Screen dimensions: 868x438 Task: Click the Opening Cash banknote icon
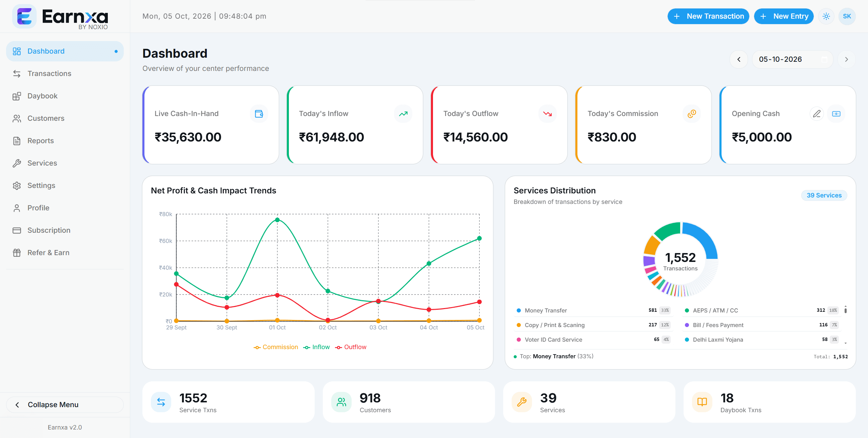point(836,114)
